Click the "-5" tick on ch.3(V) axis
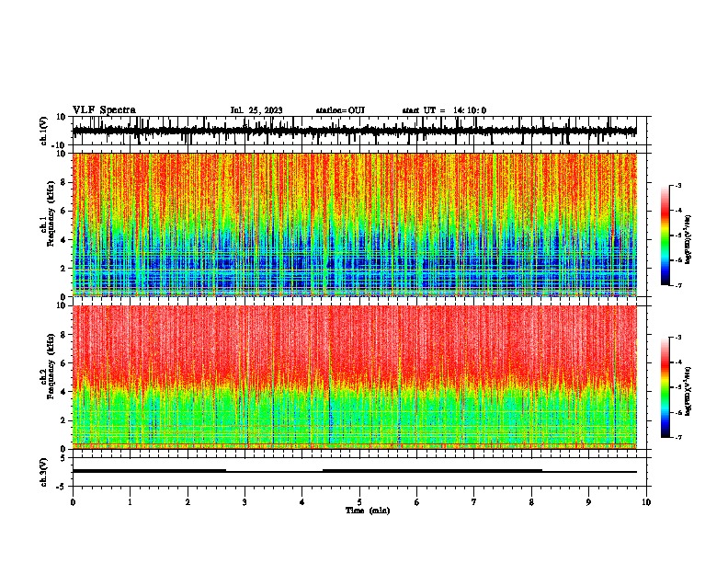The image size is (728, 563). coord(63,487)
